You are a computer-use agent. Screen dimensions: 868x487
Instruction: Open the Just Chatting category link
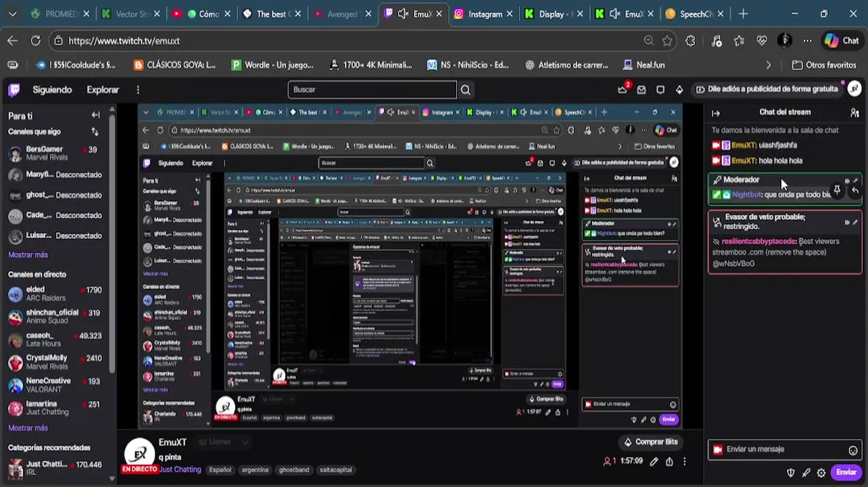[x=180, y=469]
